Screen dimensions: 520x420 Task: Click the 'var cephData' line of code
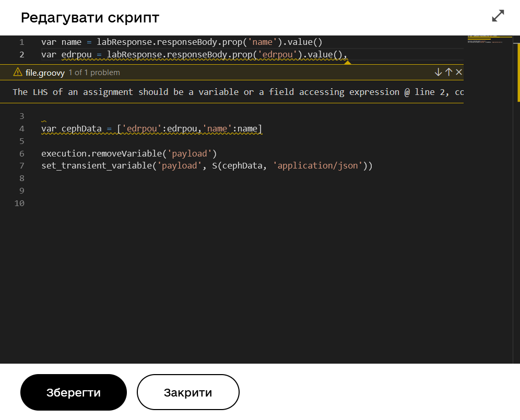(x=151, y=129)
